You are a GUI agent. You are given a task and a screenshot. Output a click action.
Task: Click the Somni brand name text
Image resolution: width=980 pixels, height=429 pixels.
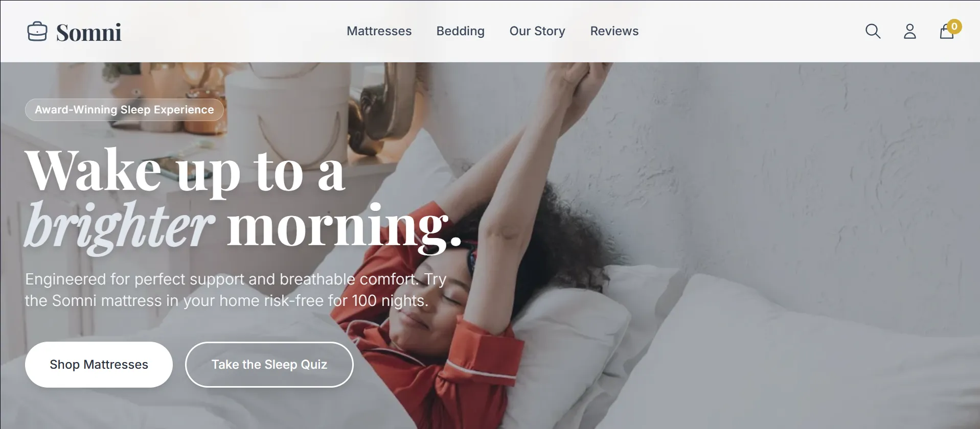pyautogui.click(x=88, y=32)
